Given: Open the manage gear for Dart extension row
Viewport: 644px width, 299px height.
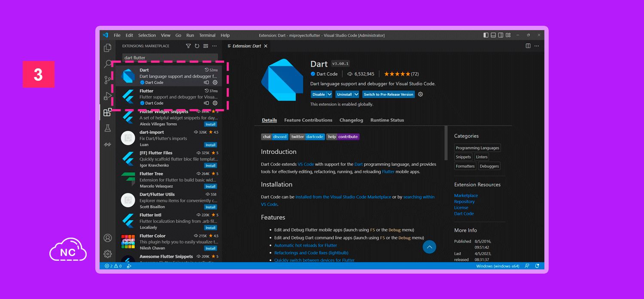Looking at the screenshot, I should [215, 82].
